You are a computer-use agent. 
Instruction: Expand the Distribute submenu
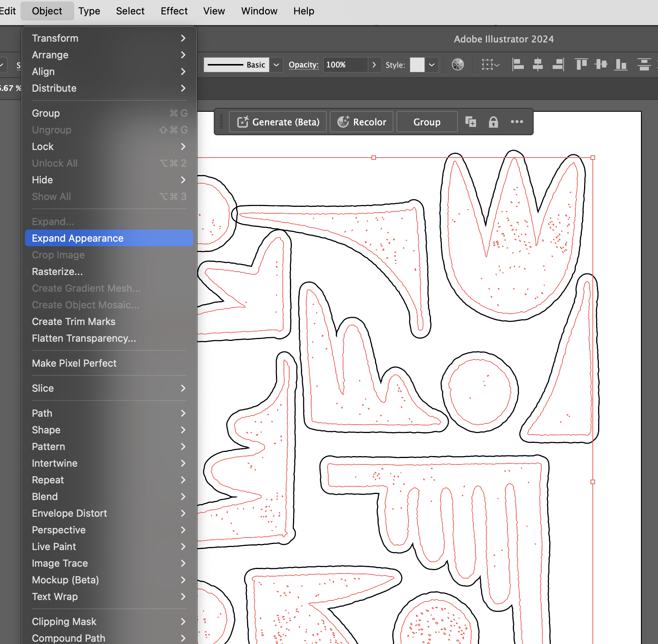[109, 88]
